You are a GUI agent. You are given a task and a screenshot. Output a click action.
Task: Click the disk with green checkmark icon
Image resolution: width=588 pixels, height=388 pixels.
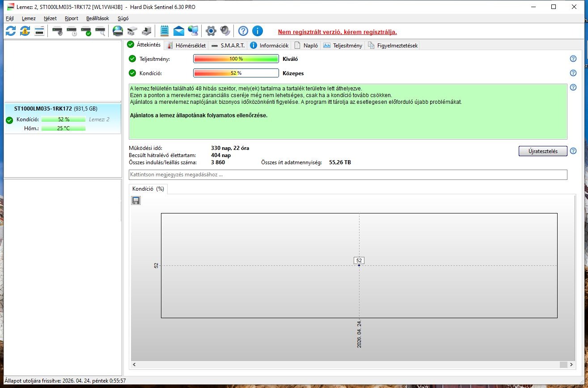coord(86,31)
